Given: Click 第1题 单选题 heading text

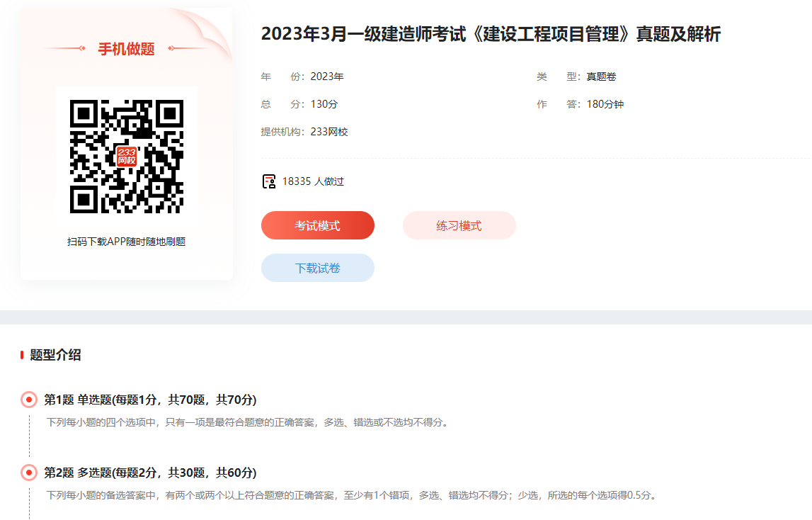Looking at the screenshot, I should 150,400.
